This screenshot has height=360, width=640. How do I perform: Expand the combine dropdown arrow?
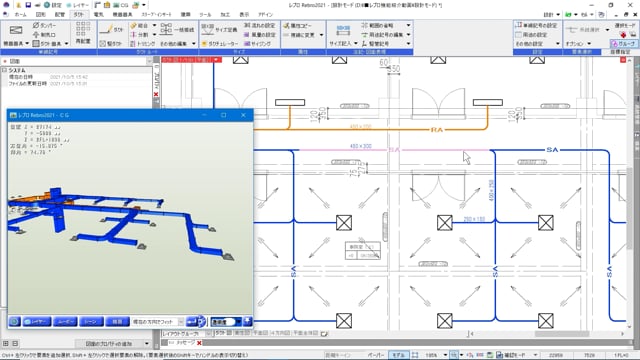click(x=154, y=25)
